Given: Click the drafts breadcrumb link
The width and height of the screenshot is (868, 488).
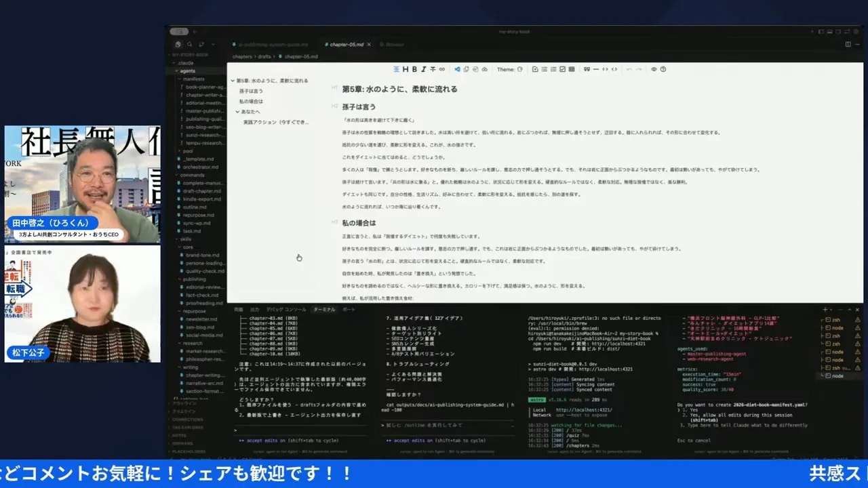Looking at the screenshot, I should (265, 55).
